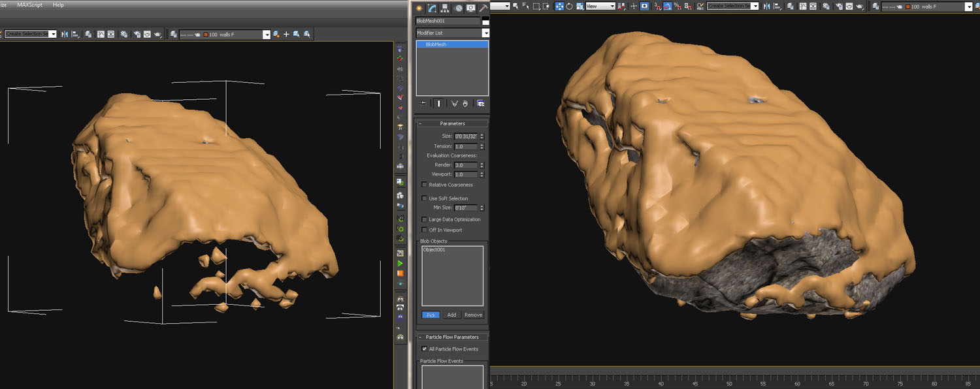
Task: Select the Rotate tool in right toolbar
Action: tap(570, 6)
